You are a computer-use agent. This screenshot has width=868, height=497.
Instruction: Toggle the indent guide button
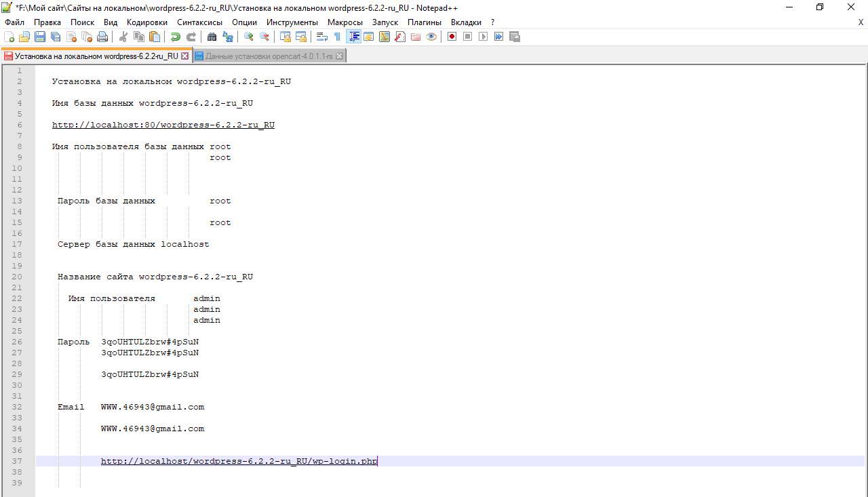[353, 37]
